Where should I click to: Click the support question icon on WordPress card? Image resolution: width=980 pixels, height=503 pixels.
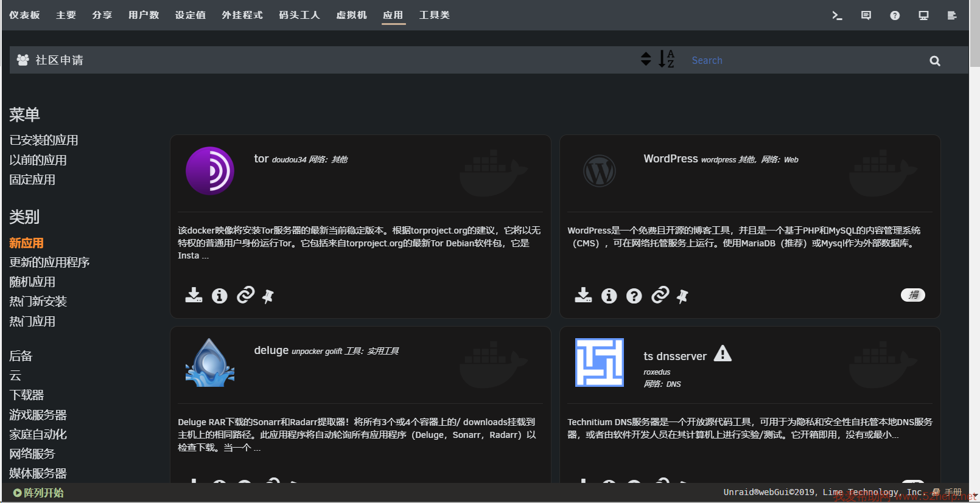coord(634,296)
